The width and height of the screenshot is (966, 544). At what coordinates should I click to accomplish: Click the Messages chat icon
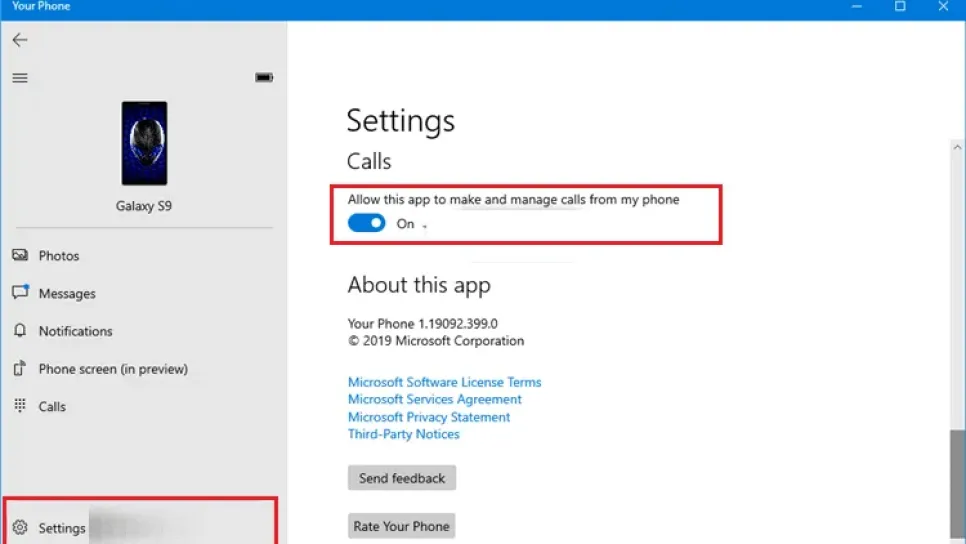20,293
